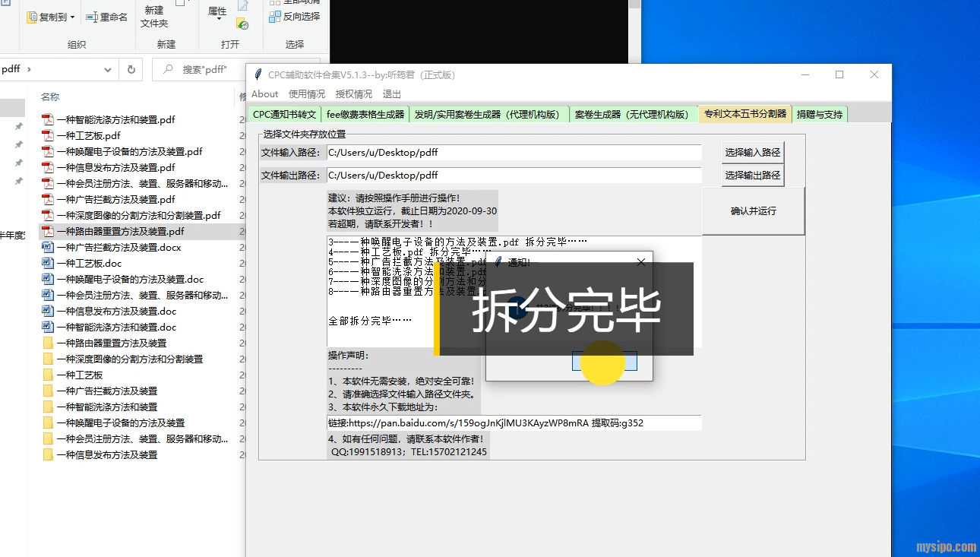Switch to the CPC通知书转文 tab
This screenshot has width=980, height=557.
[x=284, y=114]
